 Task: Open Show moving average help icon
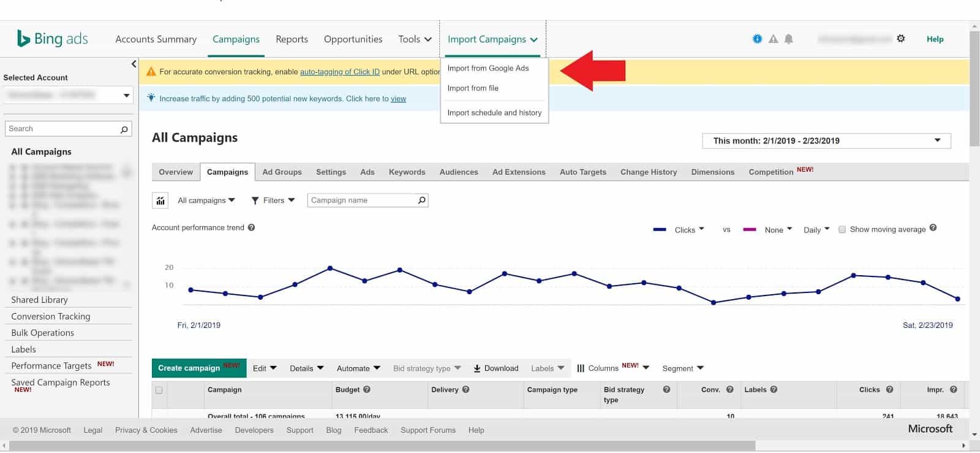[x=933, y=228]
